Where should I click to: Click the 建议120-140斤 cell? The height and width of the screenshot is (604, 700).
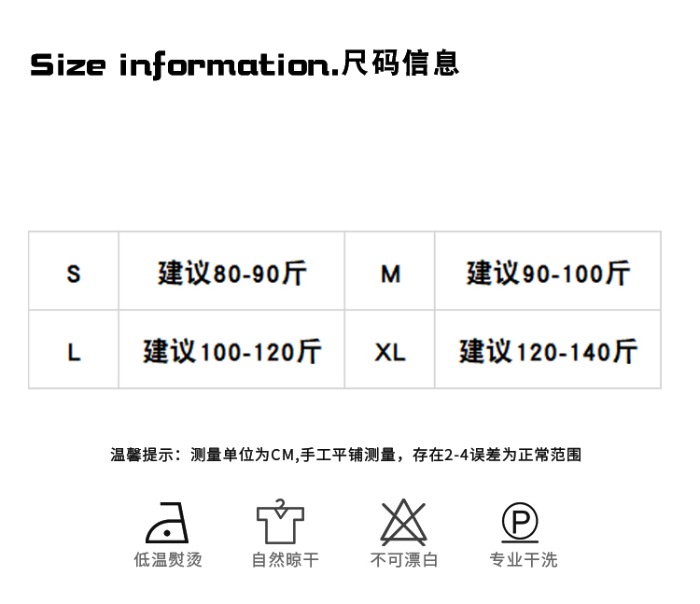pyautogui.click(x=548, y=349)
